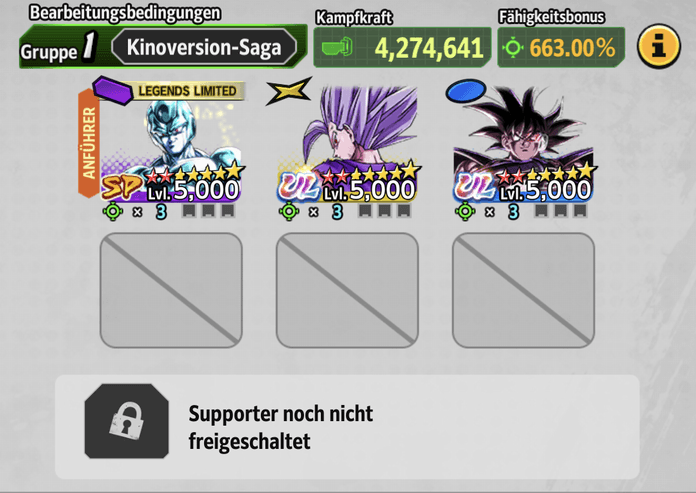Choose the third empty bench slot
696x493 pixels.
pos(523,290)
